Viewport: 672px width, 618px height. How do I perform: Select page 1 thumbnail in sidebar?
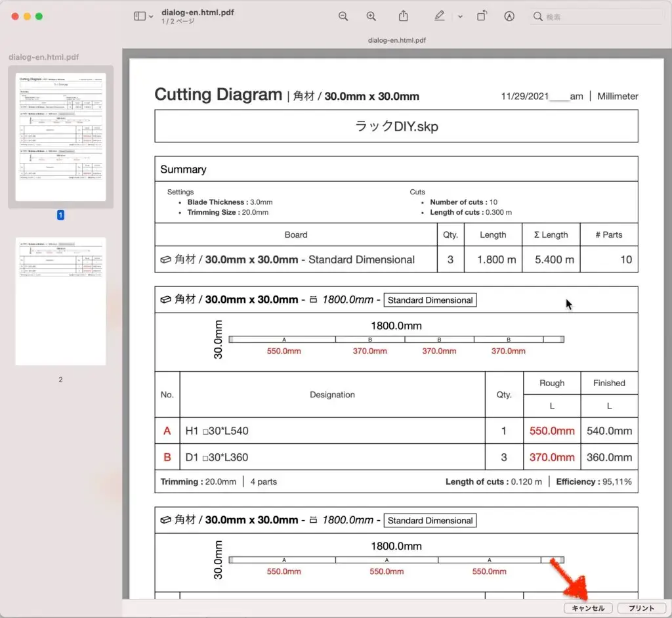tap(61, 137)
